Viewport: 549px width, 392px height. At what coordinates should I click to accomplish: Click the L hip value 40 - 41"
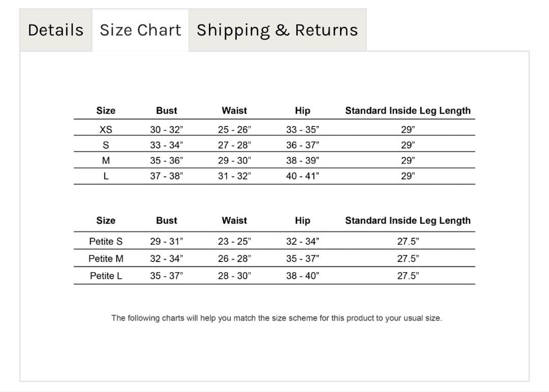[x=302, y=177]
